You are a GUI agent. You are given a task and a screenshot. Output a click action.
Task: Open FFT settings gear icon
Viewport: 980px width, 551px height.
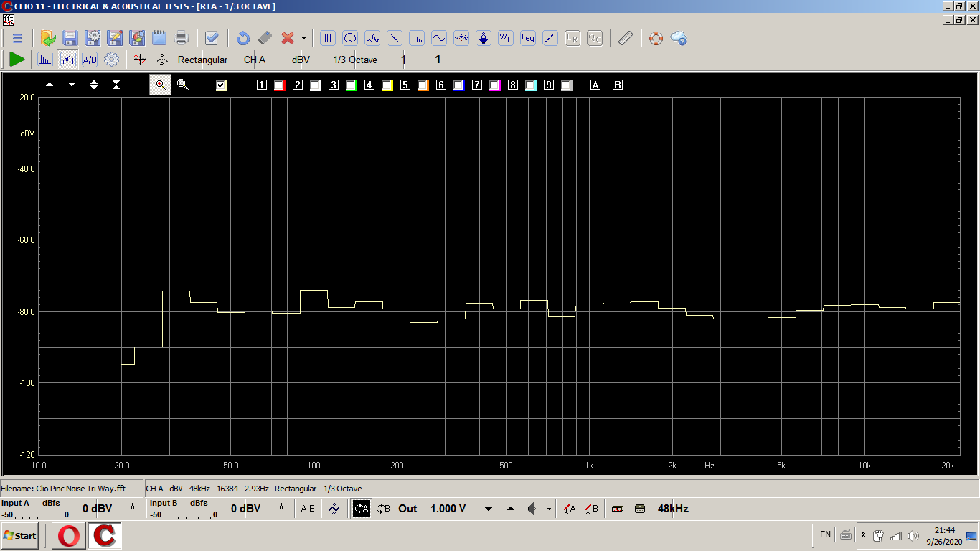click(x=112, y=60)
